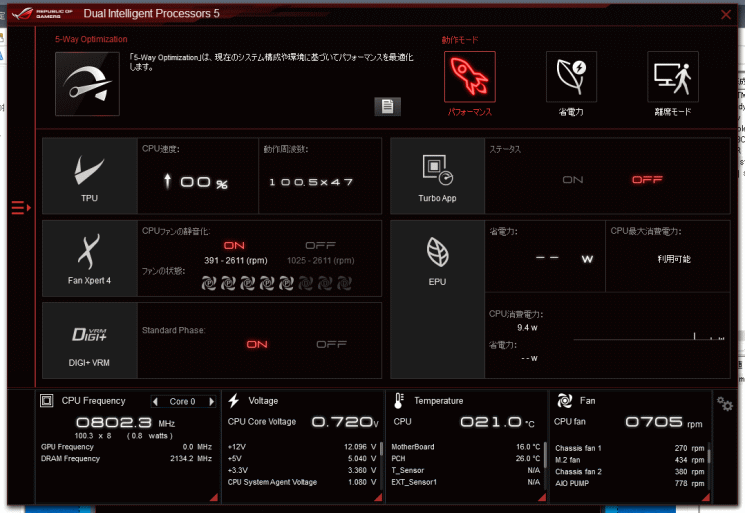
Task: Click the PCH temperature row
Action: pos(466,459)
